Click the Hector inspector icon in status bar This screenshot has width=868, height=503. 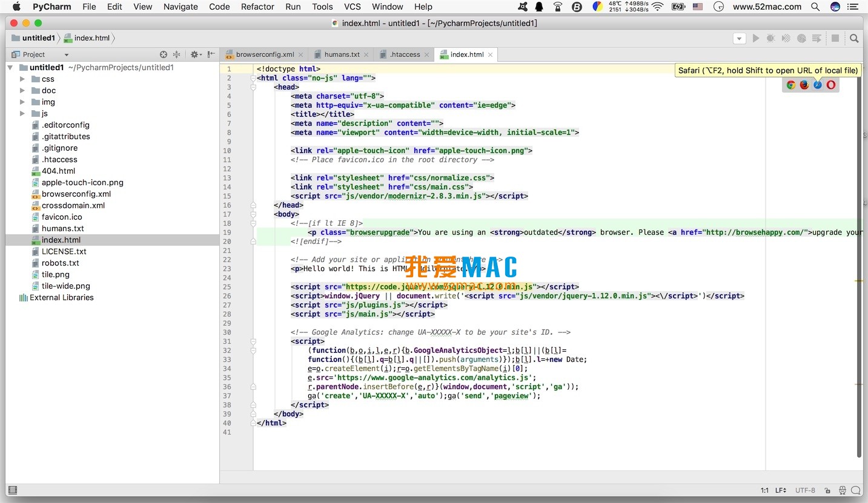coord(843,490)
